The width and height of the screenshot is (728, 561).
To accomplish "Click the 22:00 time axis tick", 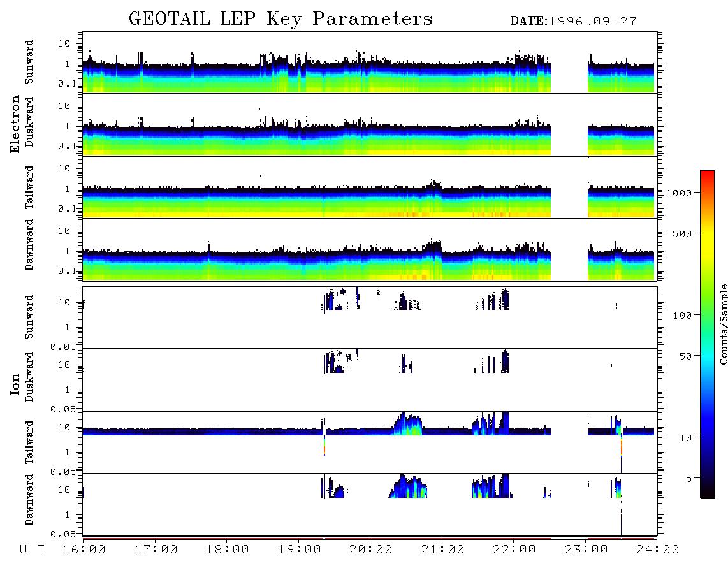I will coord(515,550).
